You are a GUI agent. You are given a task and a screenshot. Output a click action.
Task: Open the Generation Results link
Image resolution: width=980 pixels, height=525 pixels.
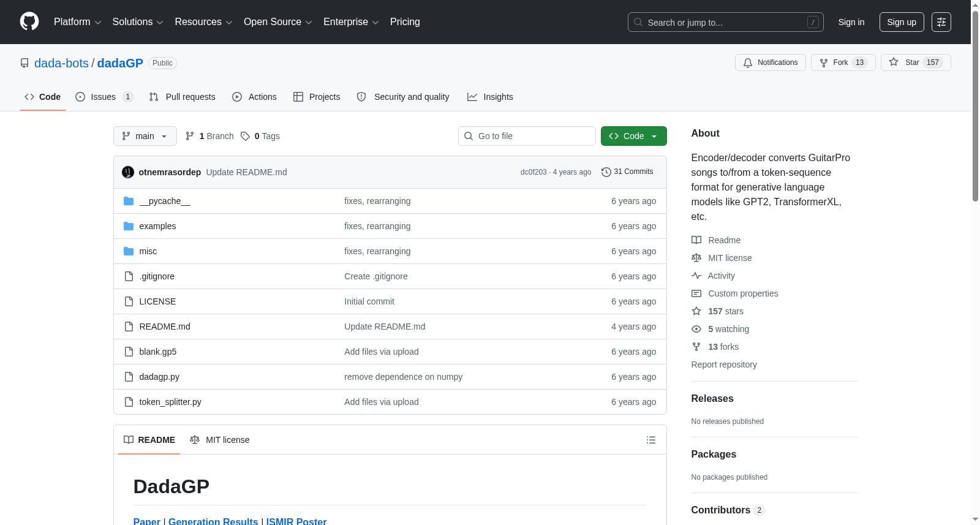tap(213, 521)
